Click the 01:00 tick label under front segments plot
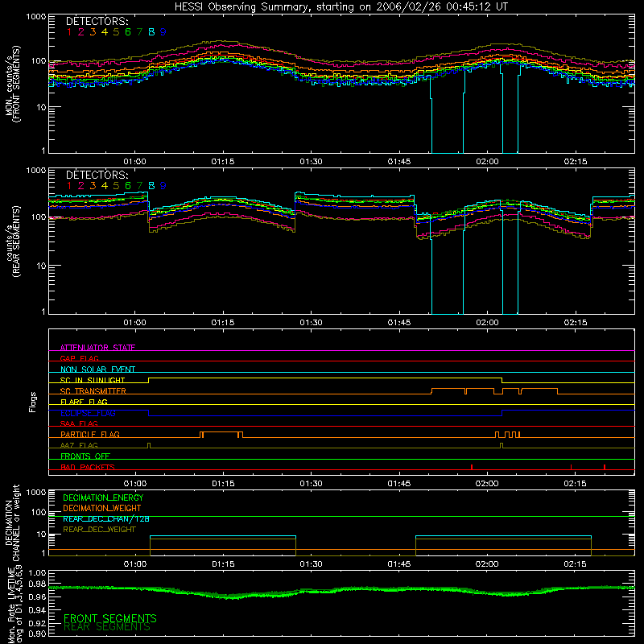Viewport: 644px width, 644px height. (x=134, y=162)
